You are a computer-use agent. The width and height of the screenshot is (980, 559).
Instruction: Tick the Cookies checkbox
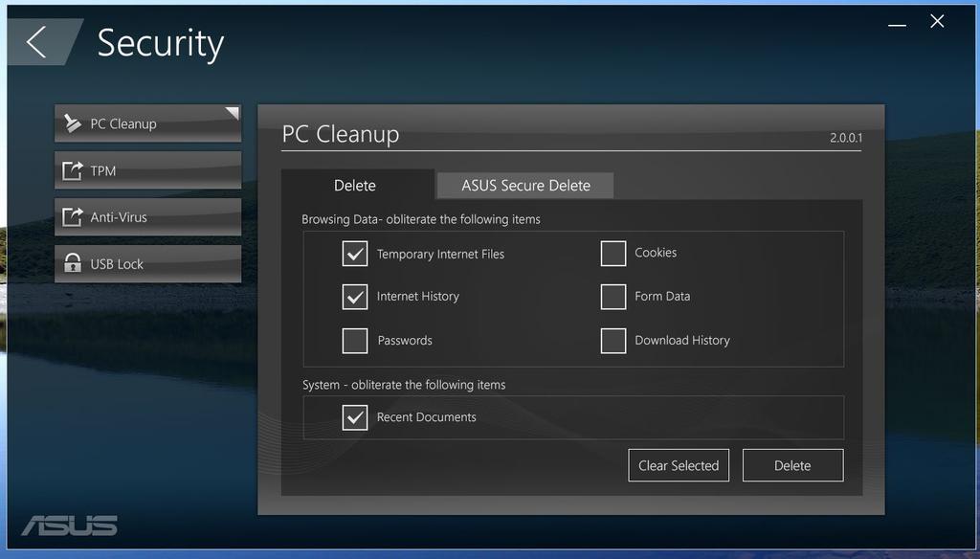pyautogui.click(x=613, y=254)
